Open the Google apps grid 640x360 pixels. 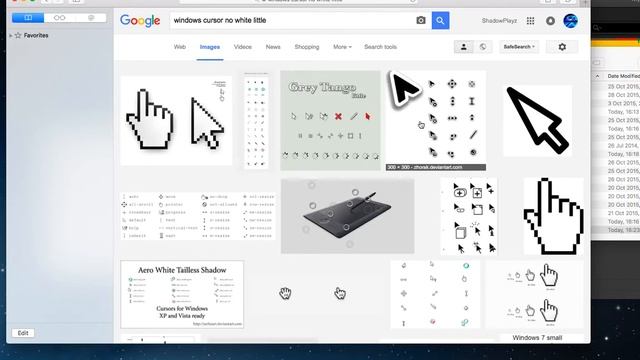point(530,21)
